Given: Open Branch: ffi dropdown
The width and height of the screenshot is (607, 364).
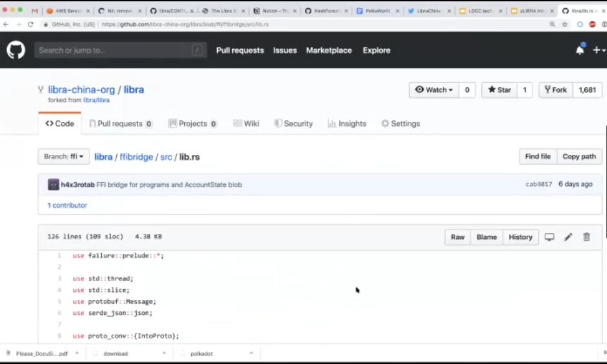Looking at the screenshot, I should (x=64, y=157).
